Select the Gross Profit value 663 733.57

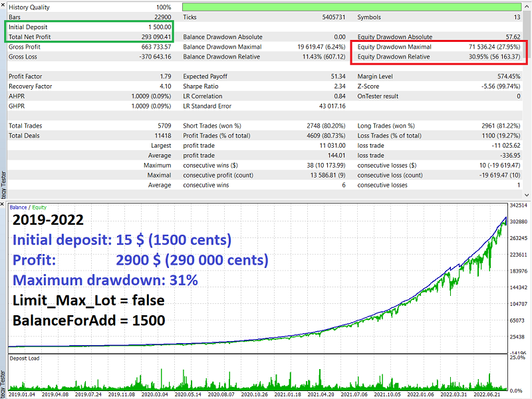[x=156, y=47]
